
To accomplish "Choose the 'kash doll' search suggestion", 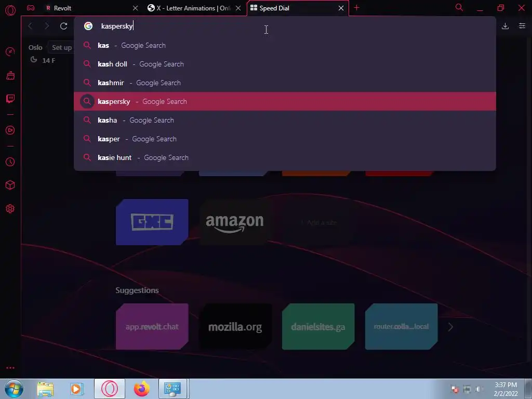I will pos(285,64).
